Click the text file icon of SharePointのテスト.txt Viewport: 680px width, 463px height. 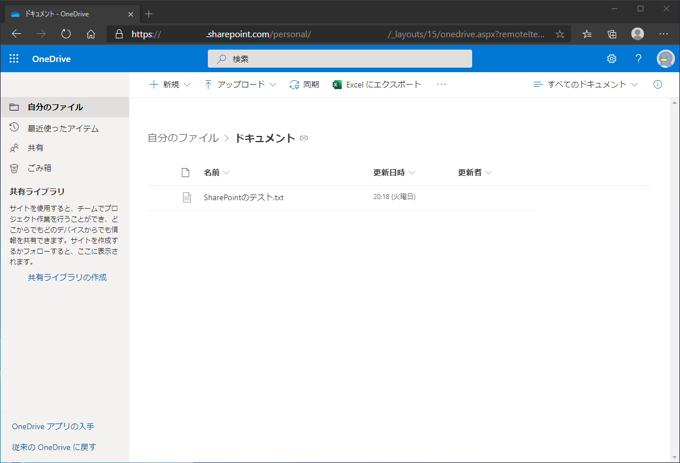pos(187,198)
